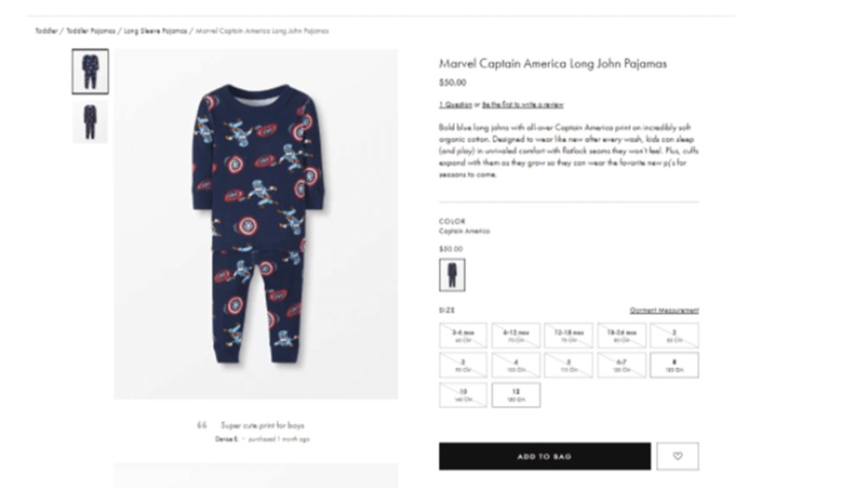This screenshot has width=868, height=488.
Task: Click the main pajama product image
Action: 256,224
